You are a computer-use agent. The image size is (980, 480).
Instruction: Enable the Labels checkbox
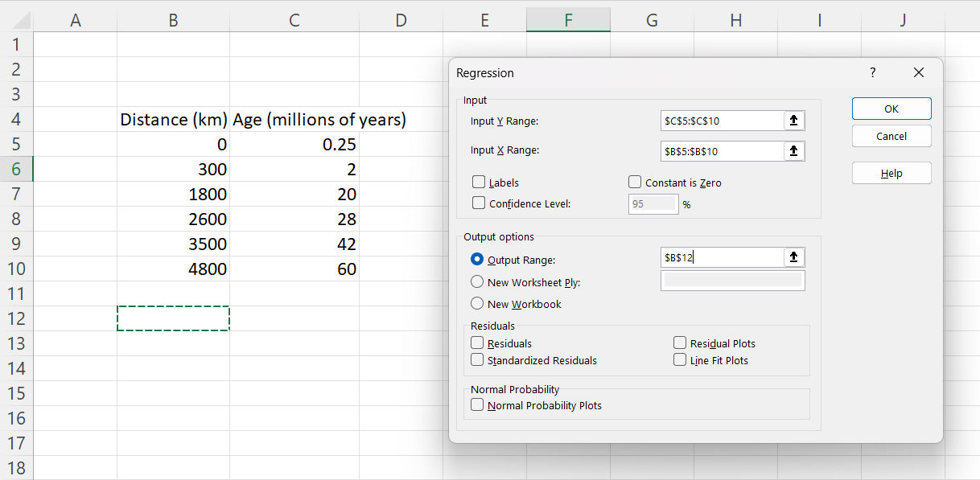pos(479,183)
